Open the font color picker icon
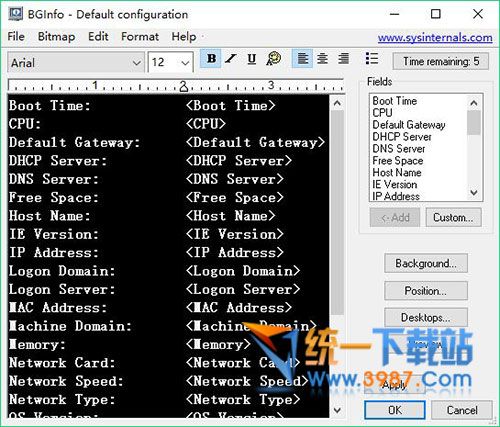The width and height of the screenshot is (500, 427). point(274,59)
